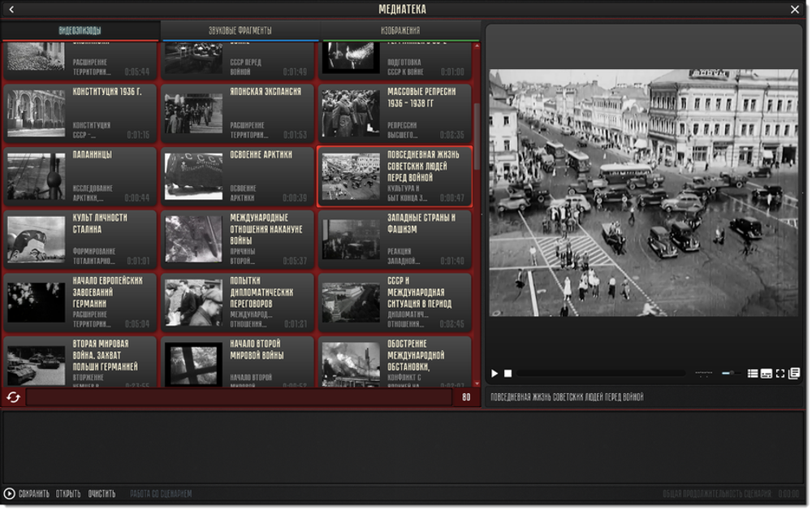Click the stop button in video player
Image resolution: width=812 pixels, height=511 pixels.
(508, 374)
